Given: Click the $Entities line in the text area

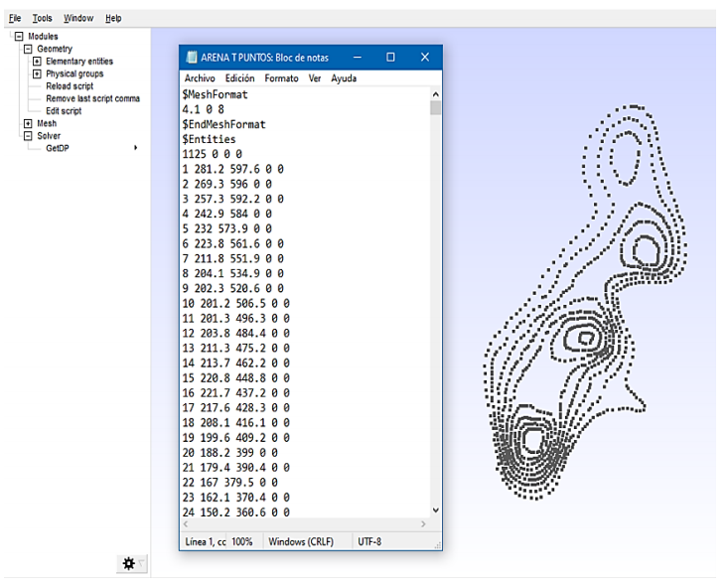Looking at the screenshot, I should [209, 140].
